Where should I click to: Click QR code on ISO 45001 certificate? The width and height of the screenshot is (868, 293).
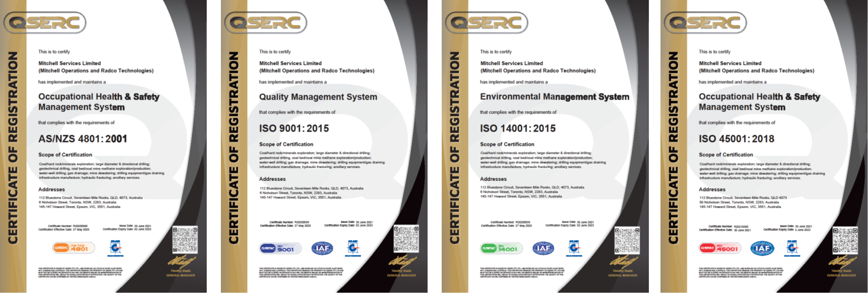pos(845,240)
